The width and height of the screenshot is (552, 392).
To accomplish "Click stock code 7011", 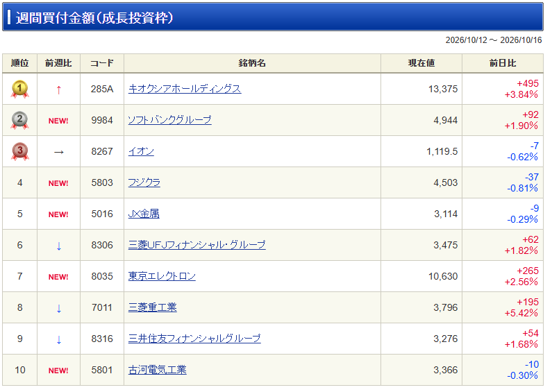I will (x=102, y=307).
